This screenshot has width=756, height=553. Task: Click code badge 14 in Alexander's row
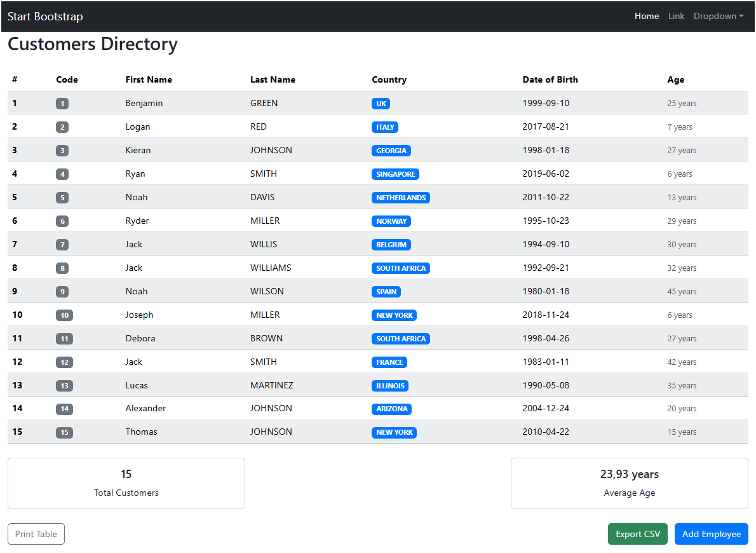coord(65,409)
